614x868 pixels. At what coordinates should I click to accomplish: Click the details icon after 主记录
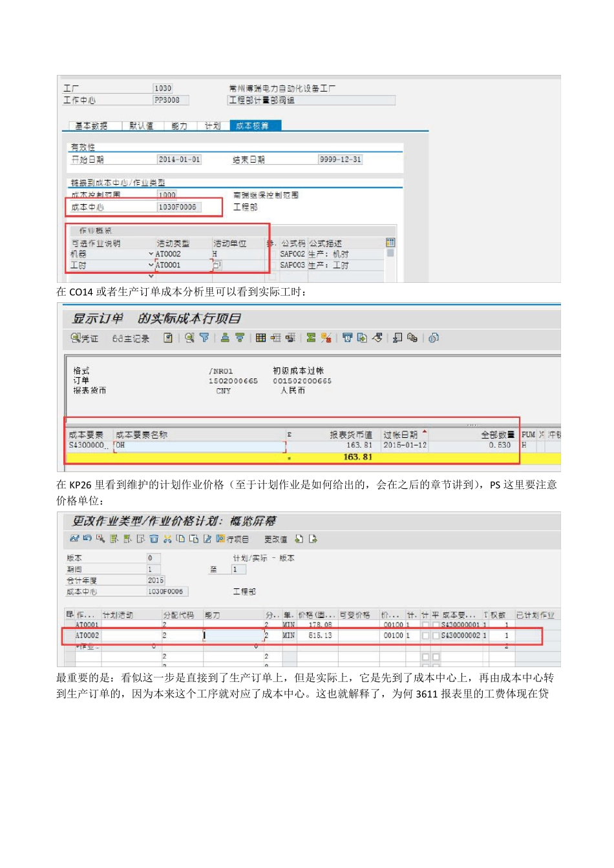tap(168, 338)
